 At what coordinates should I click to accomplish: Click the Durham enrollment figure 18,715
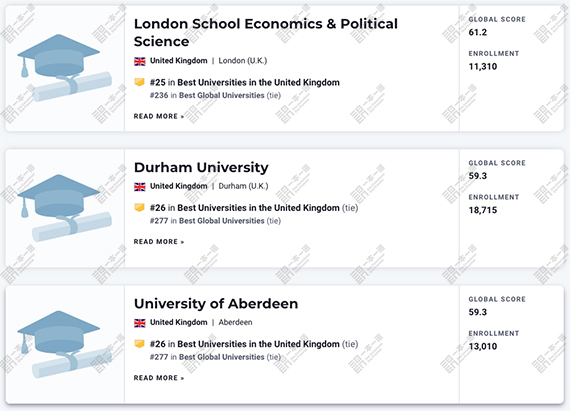click(x=483, y=210)
